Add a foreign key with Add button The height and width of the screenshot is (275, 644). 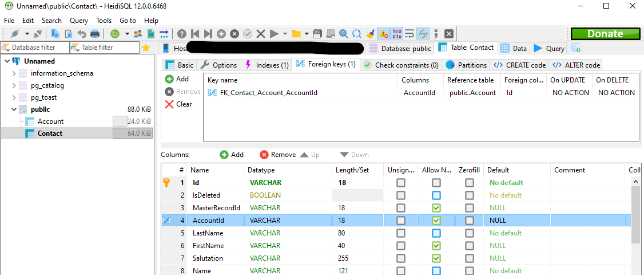pos(177,79)
